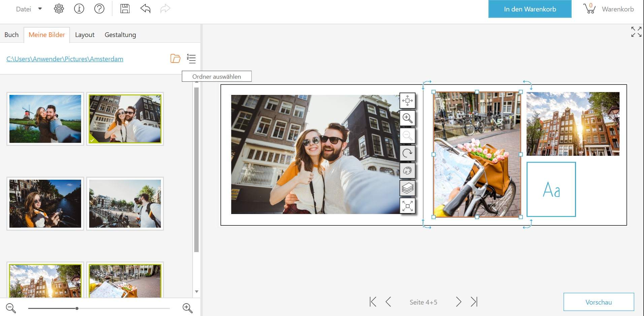The image size is (644, 316).
Task: Toggle fullscreen editor with expand arrows icon
Action: point(636,32)
